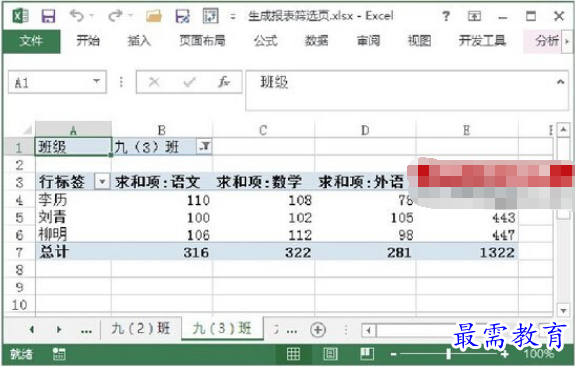The width and height of the screenshot is (575, 367).
Task: Open the 页面布局 ribbon tab
Action: [x=202, y=41]
